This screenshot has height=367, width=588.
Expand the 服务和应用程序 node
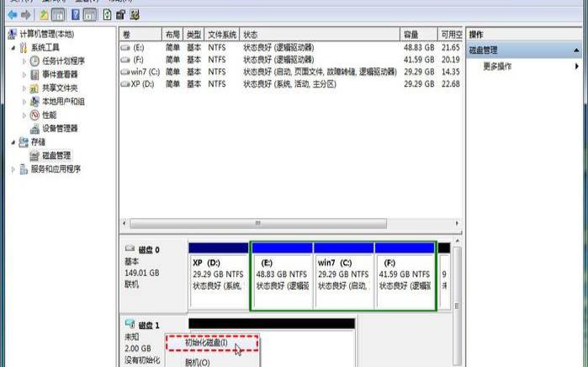(13, 169)
